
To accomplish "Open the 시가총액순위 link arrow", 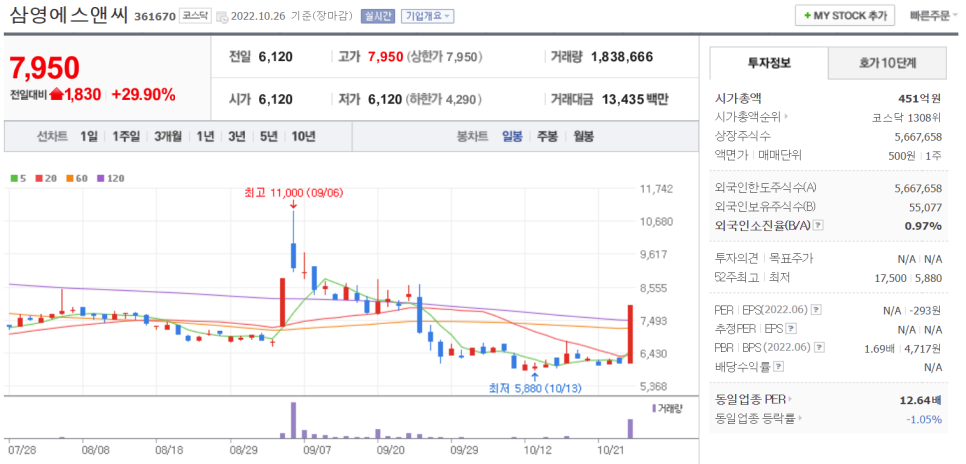I will (x=787, y=116).
